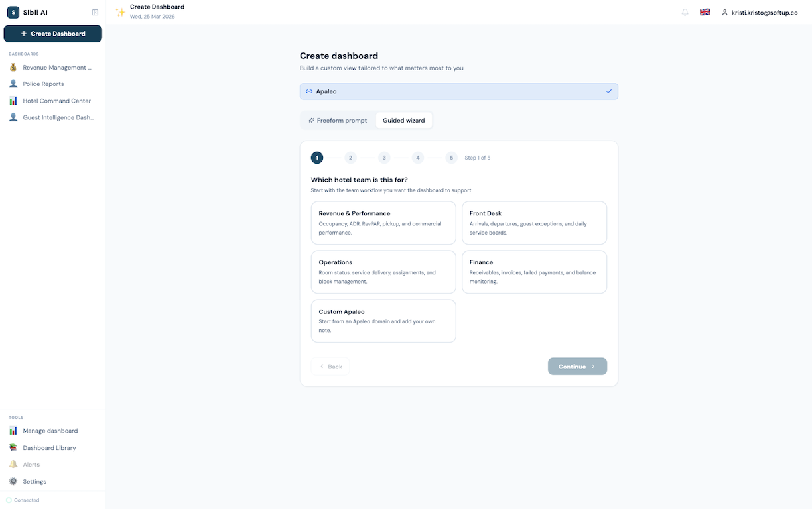Click the Connected status indicator
812x509 pixels.
point(23,500)
